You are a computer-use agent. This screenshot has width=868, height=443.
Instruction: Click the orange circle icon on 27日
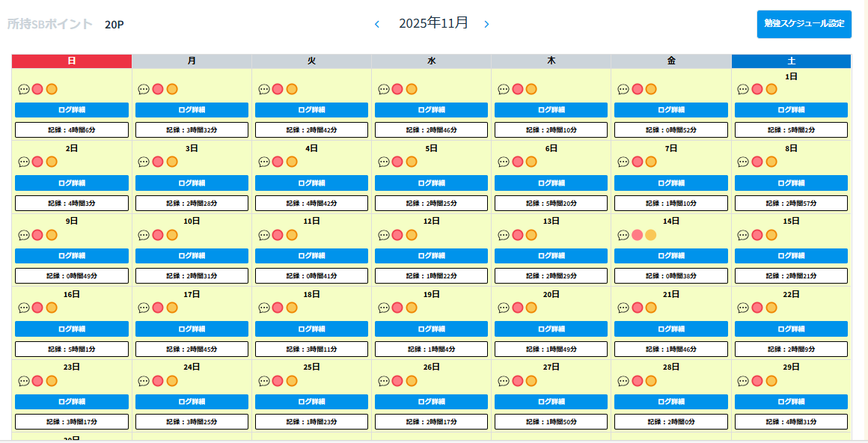coord(531,381)
